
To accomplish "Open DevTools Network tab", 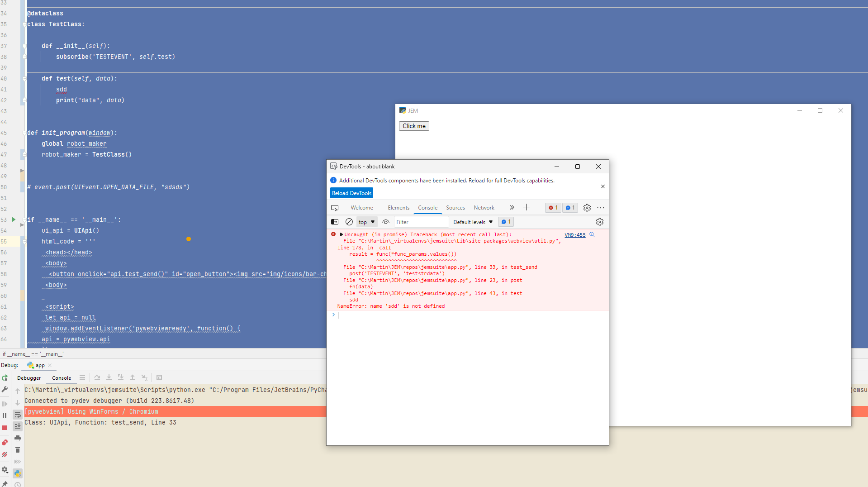I will (484, 208).
